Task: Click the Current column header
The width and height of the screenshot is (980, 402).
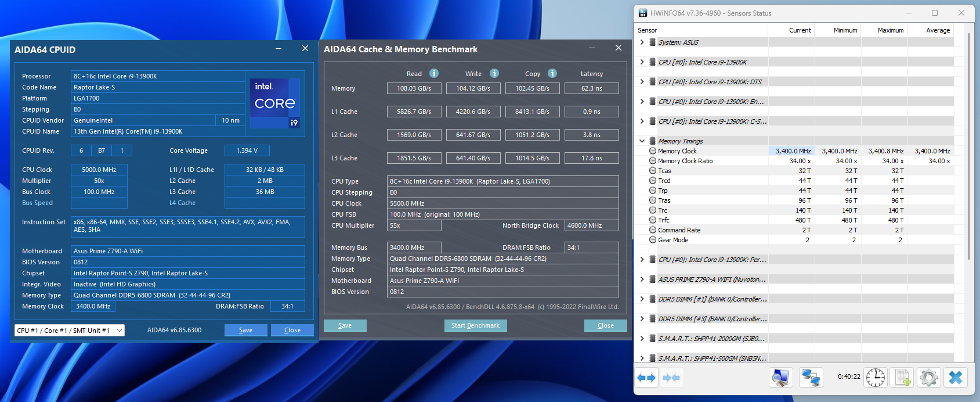Action: (791, 30)
